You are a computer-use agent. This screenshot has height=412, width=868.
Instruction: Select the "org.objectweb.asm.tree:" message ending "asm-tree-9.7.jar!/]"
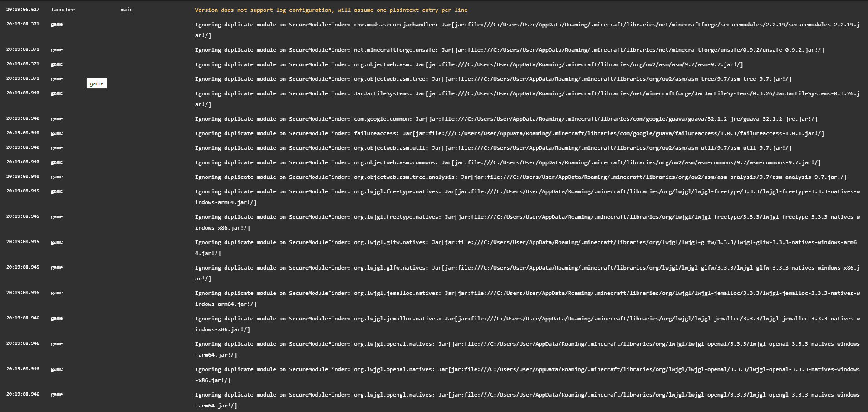click(493, 79)
